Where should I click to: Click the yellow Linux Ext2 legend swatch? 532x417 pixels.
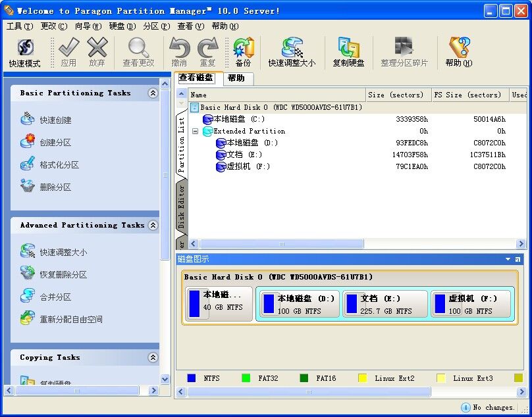(363, 379)
